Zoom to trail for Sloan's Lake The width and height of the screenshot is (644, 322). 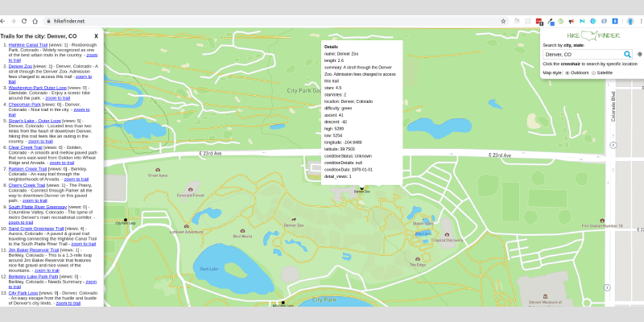tap(40, 141)
